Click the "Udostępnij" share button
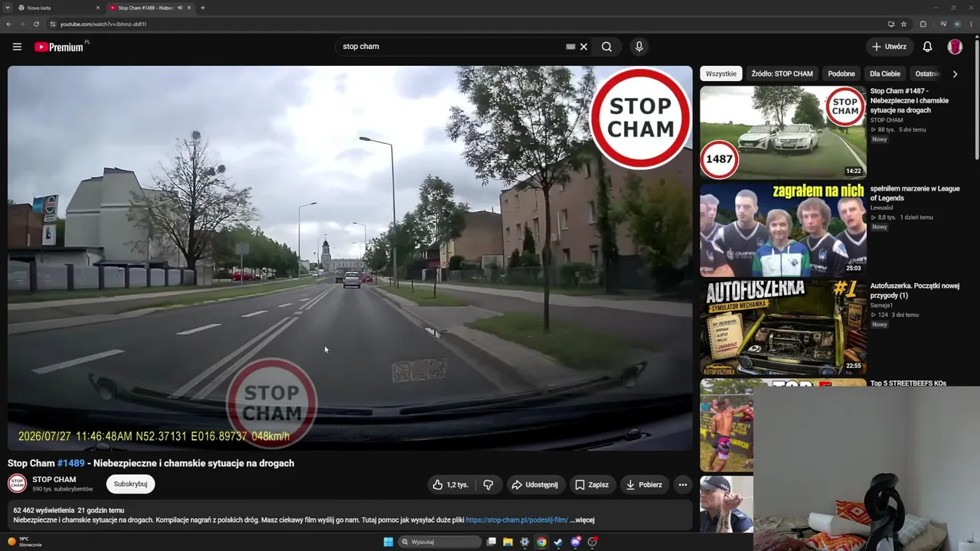This screenshot has height=551, width=980. 534,484
